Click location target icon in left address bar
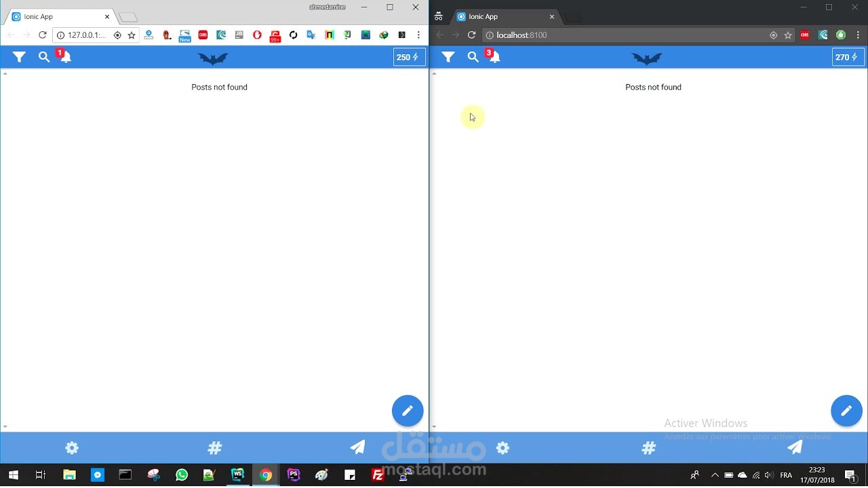The width and height of the screenshot is (868, 488). [x=117, y=35]
